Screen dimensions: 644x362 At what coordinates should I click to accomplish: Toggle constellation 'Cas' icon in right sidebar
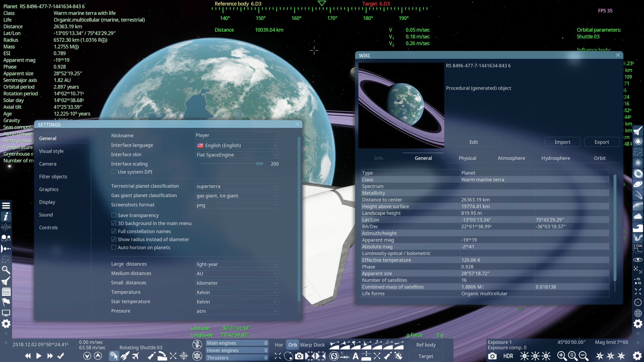(638, 248)
